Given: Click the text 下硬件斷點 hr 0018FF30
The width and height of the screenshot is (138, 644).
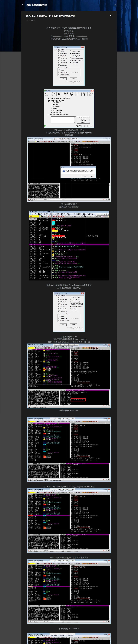Looking at the screenshot, I should (69, 629).
